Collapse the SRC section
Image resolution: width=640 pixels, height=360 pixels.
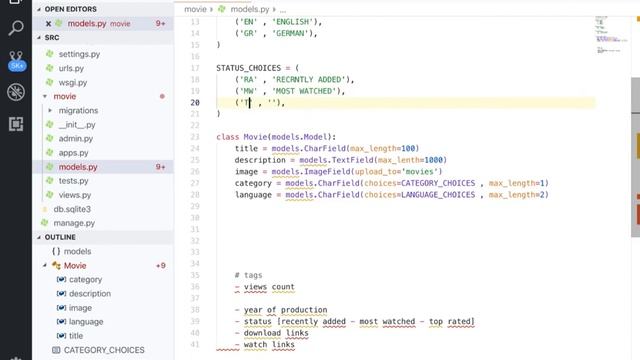tap(40, 38)
